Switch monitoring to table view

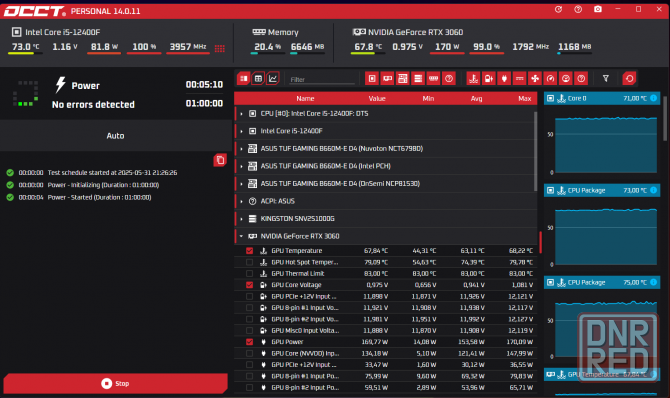tap(258, 79)
